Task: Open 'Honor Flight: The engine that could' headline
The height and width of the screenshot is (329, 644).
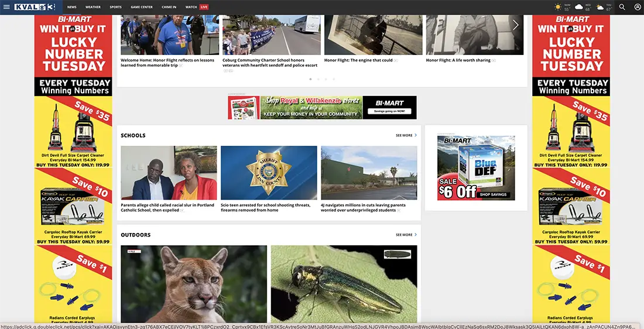Action: coord(358,60)
